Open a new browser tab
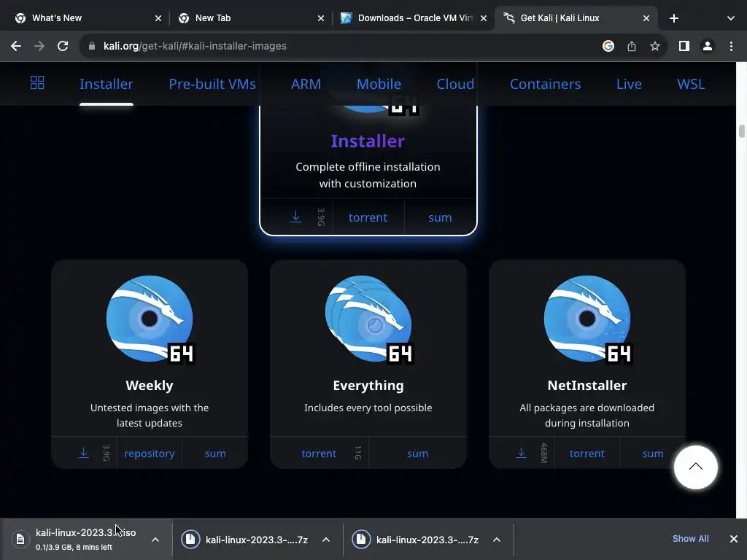The height and width of the screenshot is (560, 747). (x=673, y=18)
